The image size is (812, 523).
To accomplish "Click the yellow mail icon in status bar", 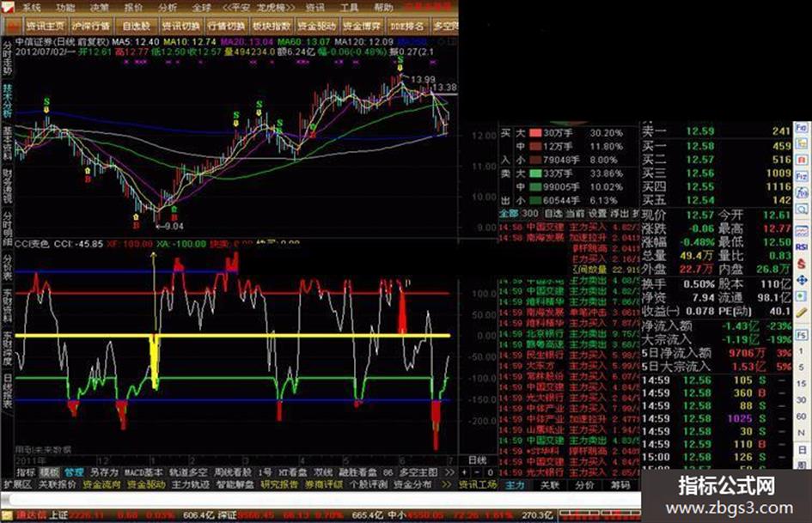I will 7,515.
